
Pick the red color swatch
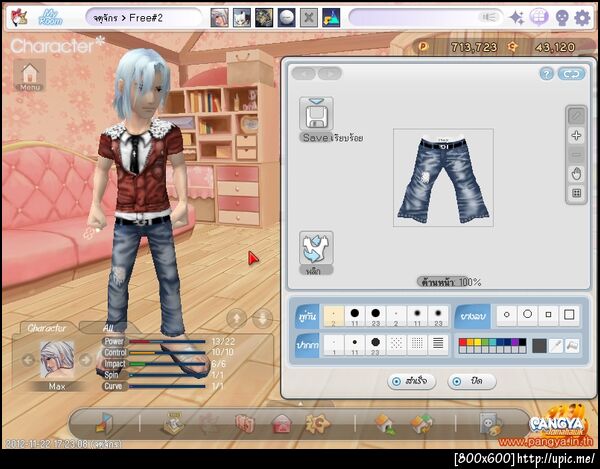[x=463, y=342]
